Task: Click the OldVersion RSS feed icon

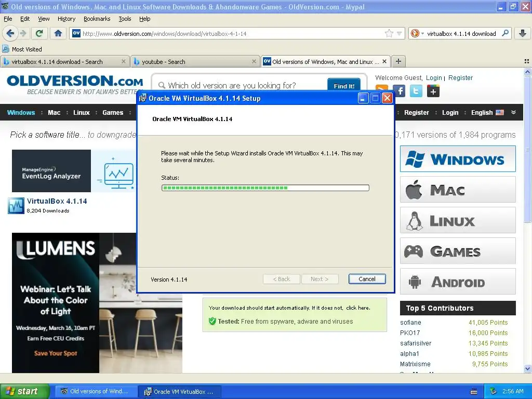Action: (x=382, y=88)
